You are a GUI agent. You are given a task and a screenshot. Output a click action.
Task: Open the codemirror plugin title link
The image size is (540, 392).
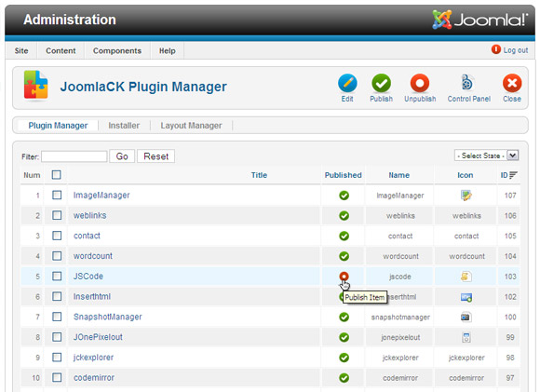[x=94, y=378]
